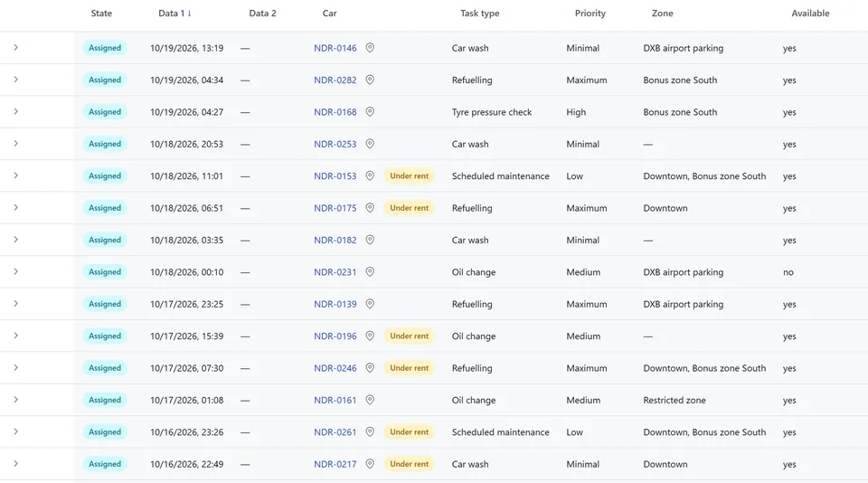Expand the NDR-0182 row
The image size is (868, 483).
16,240
